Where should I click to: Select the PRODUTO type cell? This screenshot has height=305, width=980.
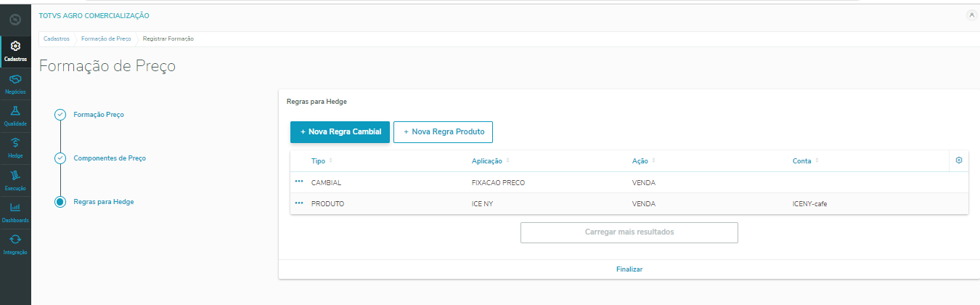(x=327, y=203)
